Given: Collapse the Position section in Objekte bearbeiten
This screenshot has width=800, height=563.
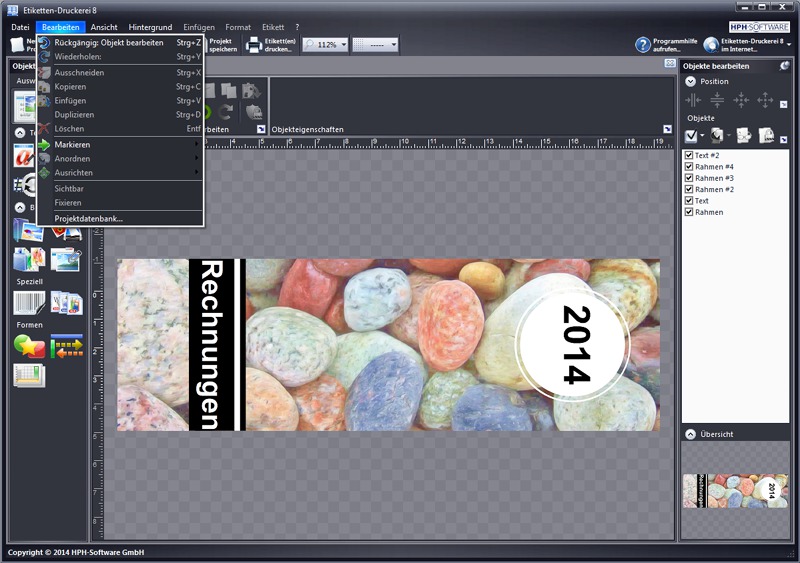Looking at the screenshot, I should coord(691,81).
